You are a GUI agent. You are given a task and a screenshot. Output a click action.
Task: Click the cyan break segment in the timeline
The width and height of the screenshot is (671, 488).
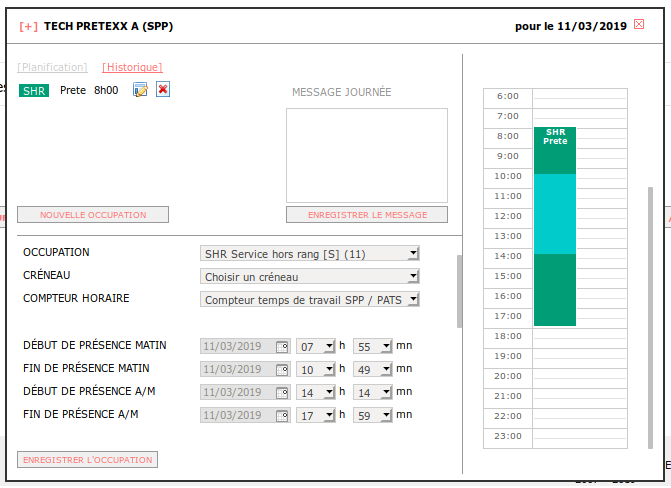tap(555, 214)
